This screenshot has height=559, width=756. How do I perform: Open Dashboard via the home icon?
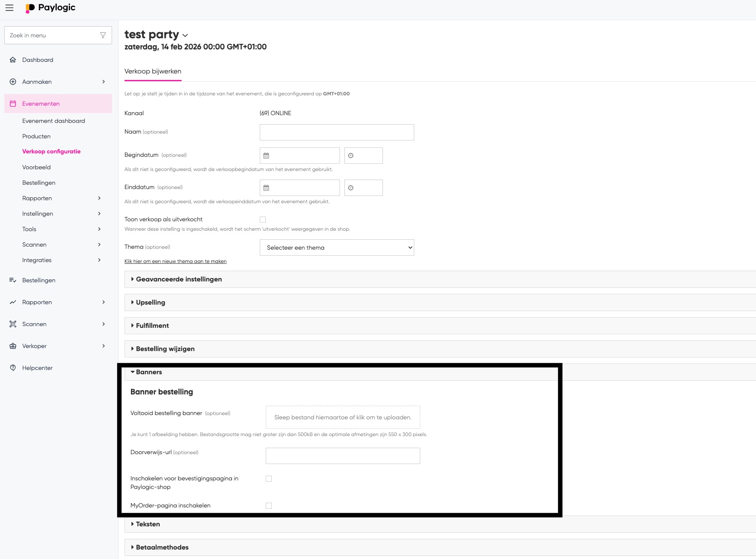point(13,60)
